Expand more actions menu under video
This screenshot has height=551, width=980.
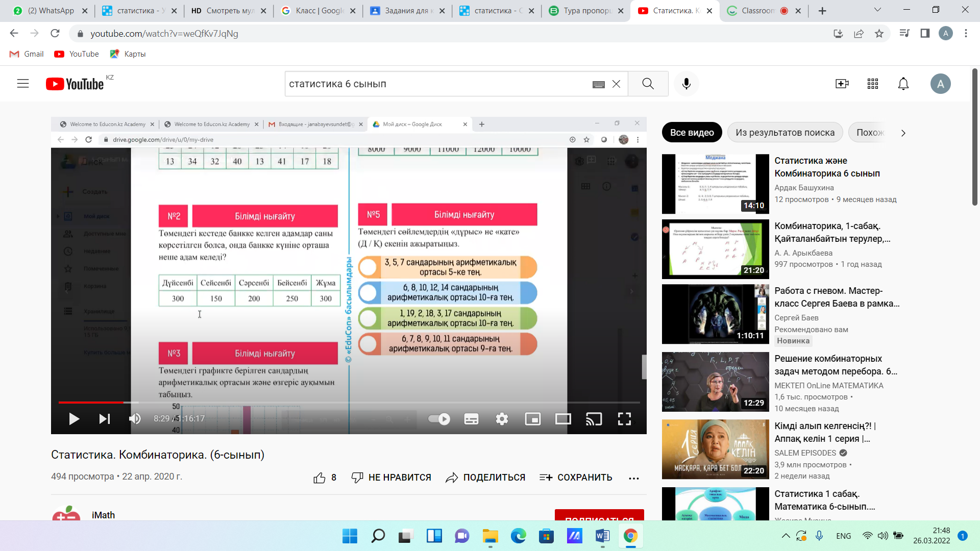coord(633,478)
